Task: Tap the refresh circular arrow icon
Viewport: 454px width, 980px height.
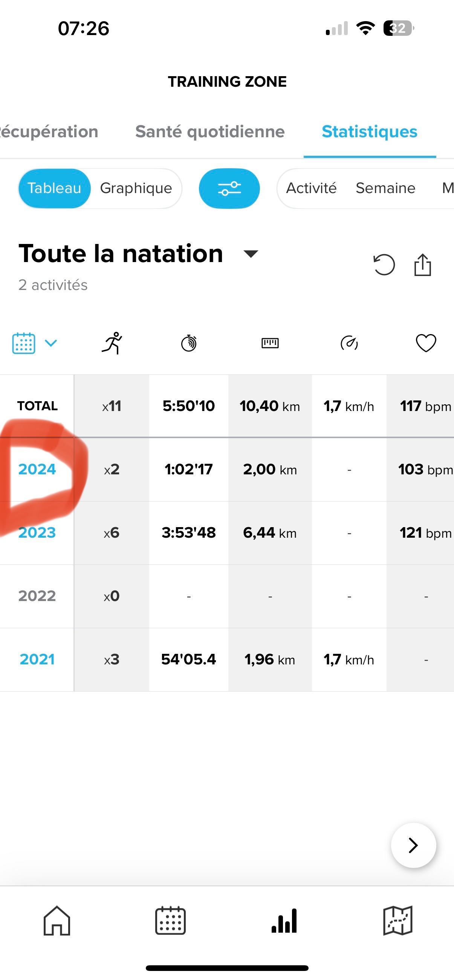Action: pyautogui.click(x=384, y=264)
